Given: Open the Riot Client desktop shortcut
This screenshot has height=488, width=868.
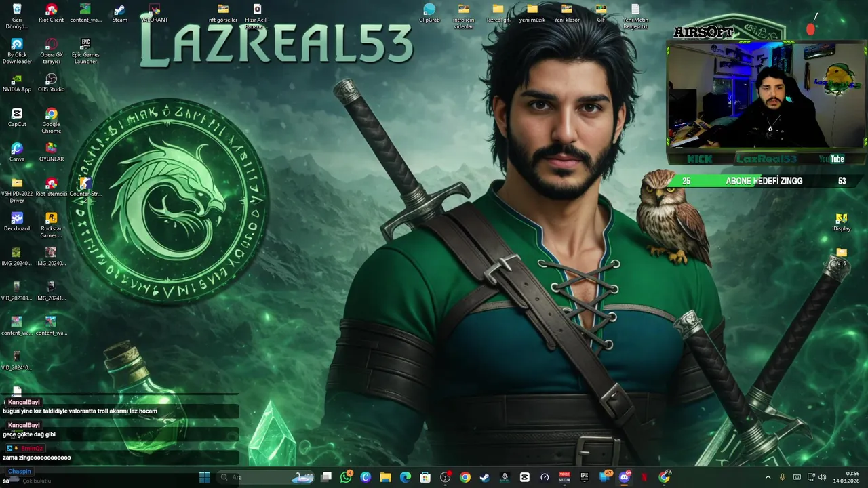Looking at the screenshot, I should (x=51, y=13).
